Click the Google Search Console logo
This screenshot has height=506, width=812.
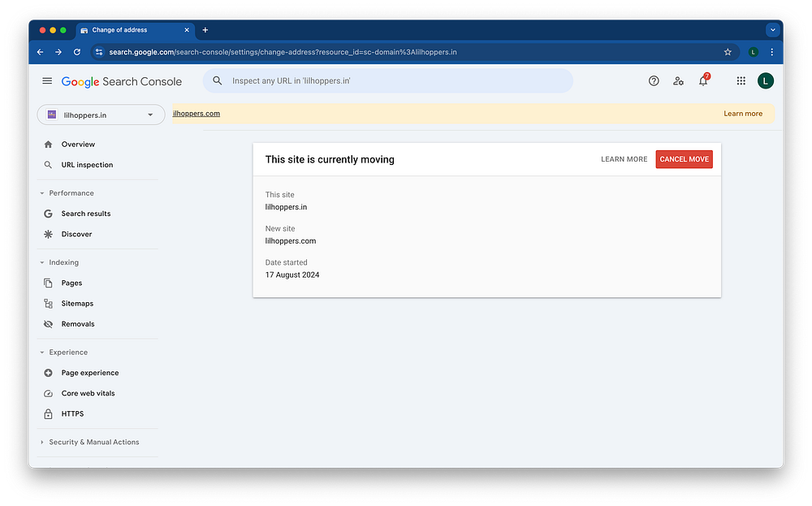(122, 82)
